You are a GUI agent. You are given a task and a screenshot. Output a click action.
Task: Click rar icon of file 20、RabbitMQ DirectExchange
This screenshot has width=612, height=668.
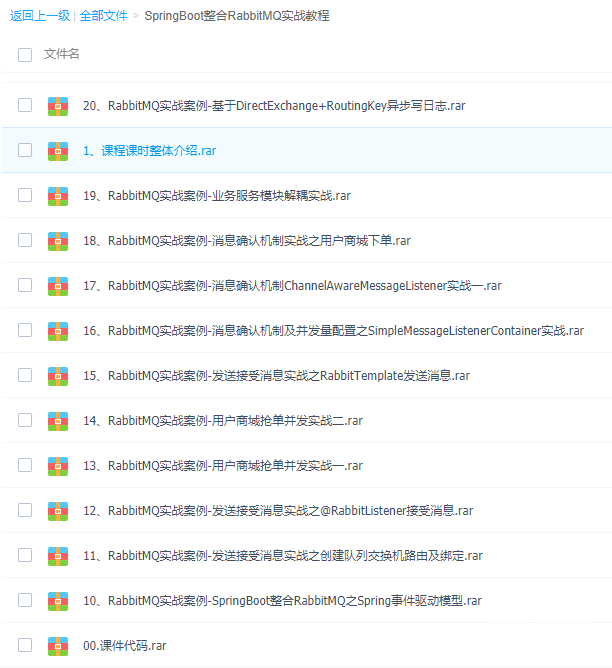(x=58, y=106)
